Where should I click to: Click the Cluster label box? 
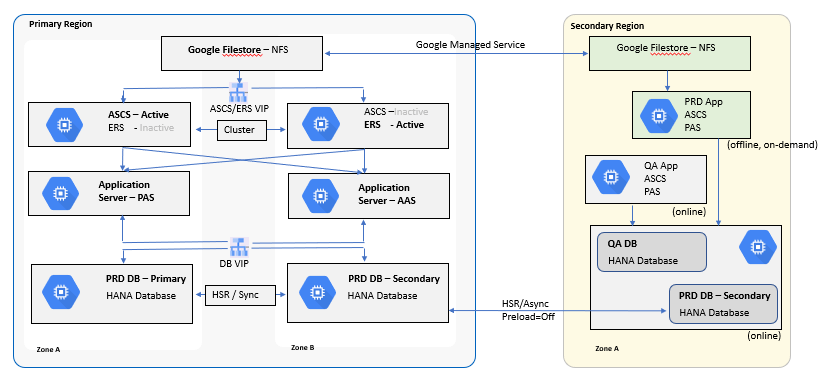pyautogui.click(x=242, y=130)
